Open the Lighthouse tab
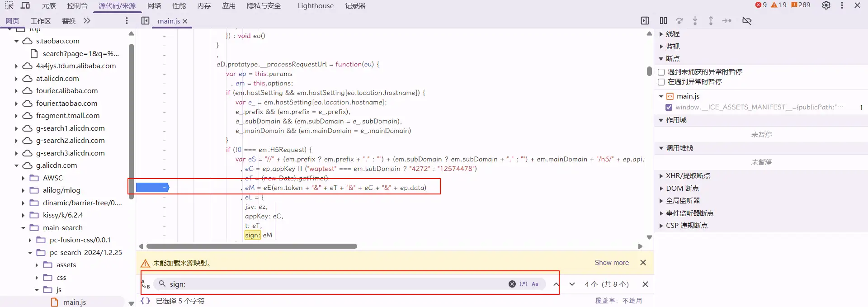 click(x=316, y=6)
